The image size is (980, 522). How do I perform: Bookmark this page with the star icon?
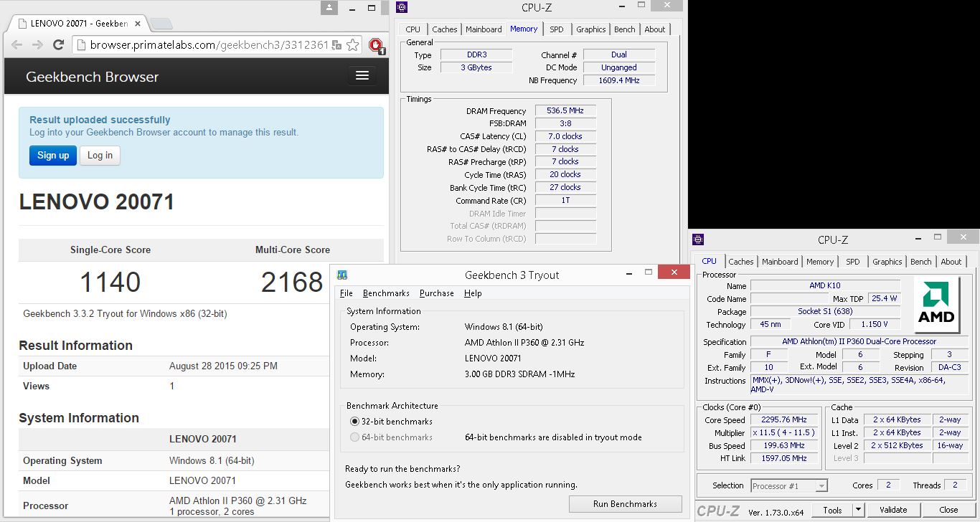[x=352, y=45]
